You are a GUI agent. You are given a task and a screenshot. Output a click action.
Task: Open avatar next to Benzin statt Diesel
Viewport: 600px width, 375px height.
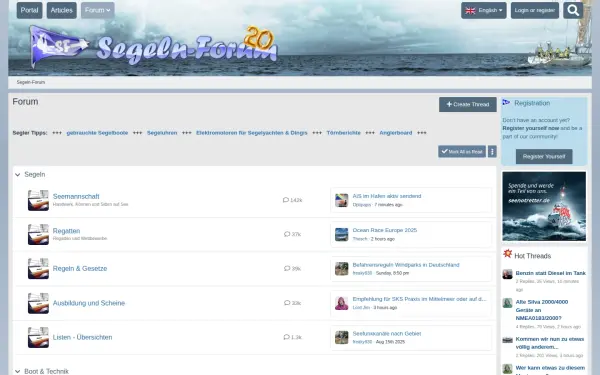(x=507, y=274)
